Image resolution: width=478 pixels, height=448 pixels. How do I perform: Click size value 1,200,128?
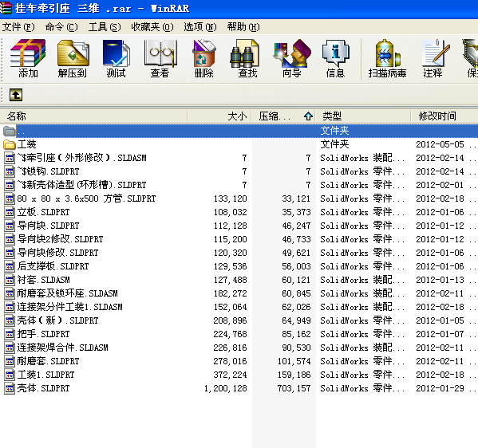click(226, 388)
